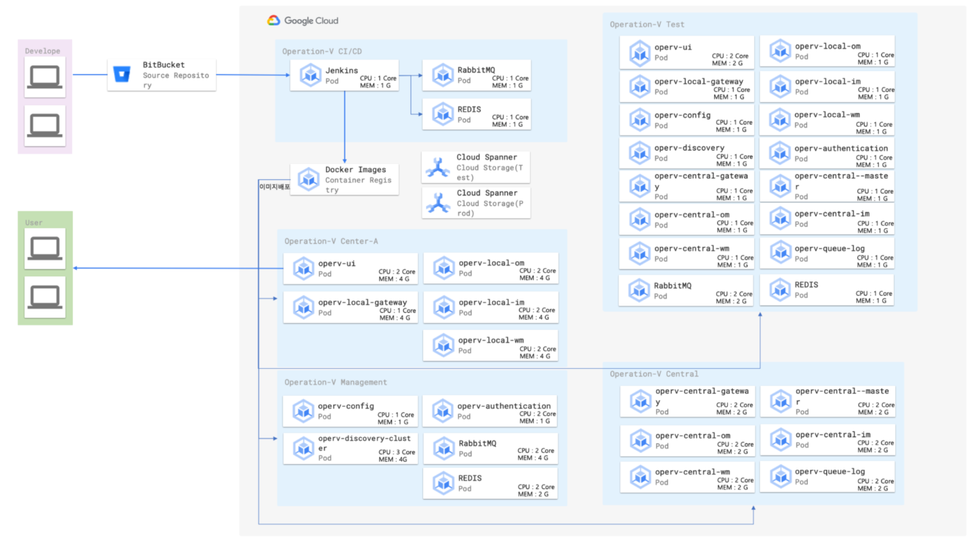
Task: Select the Jenkins pod icon
Action: (x=311, y=75)
